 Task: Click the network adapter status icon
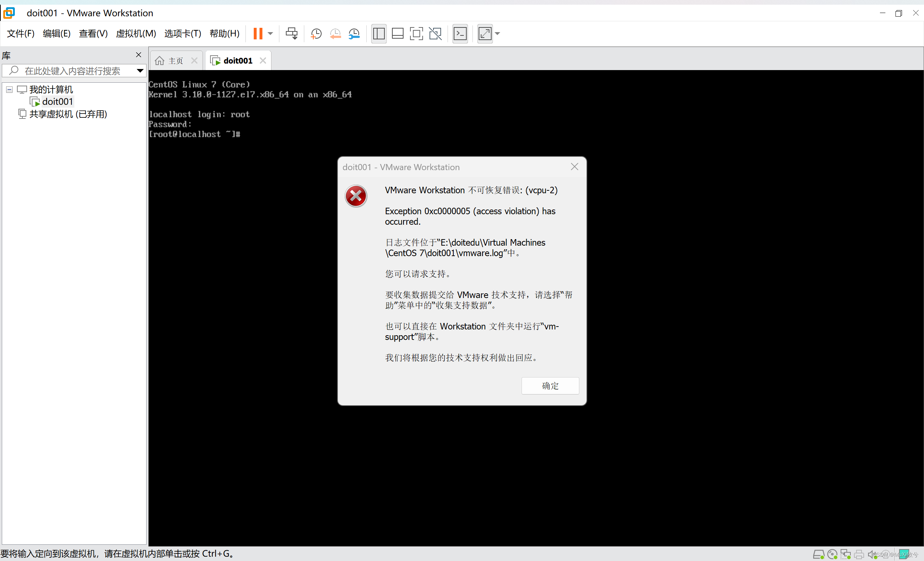coord(845,554)
